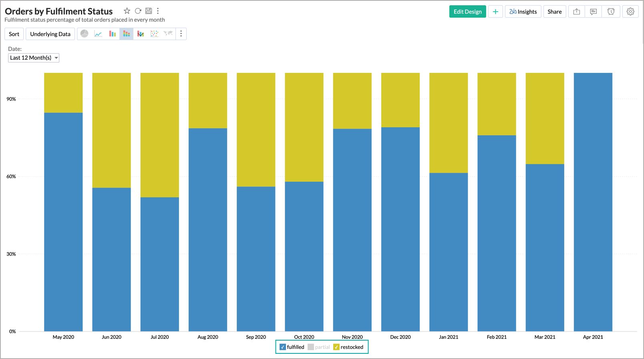
Task: Switch to the geo map chart type
Action: tap(168, 34)
